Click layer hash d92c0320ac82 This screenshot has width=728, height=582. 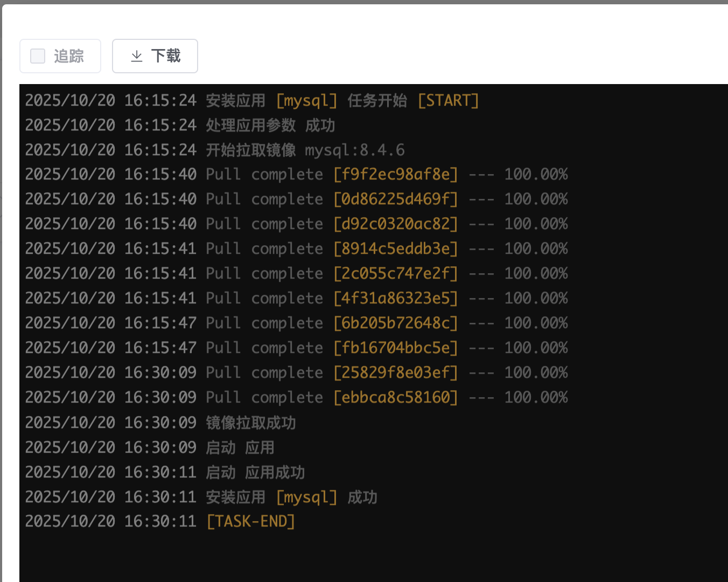396,224
